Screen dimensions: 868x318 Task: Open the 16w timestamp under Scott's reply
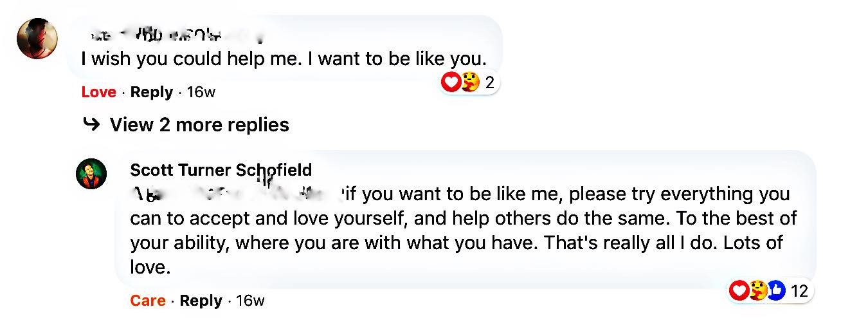pos(250,301)
